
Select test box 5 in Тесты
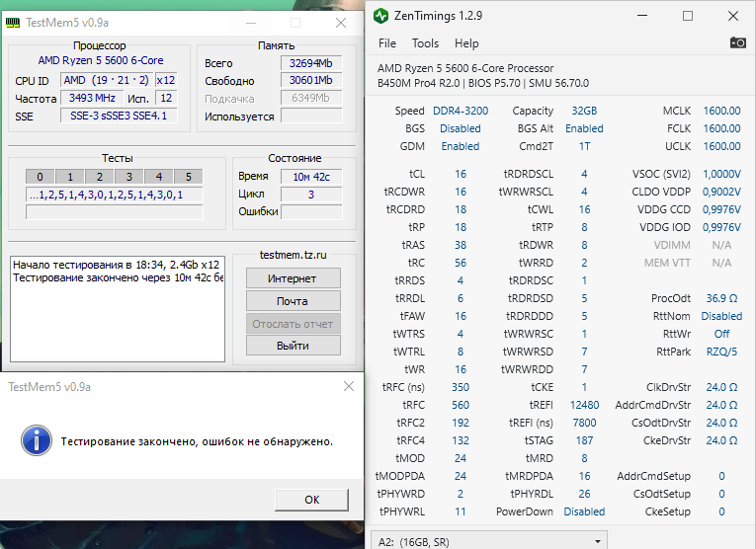[x=189, y=177]
